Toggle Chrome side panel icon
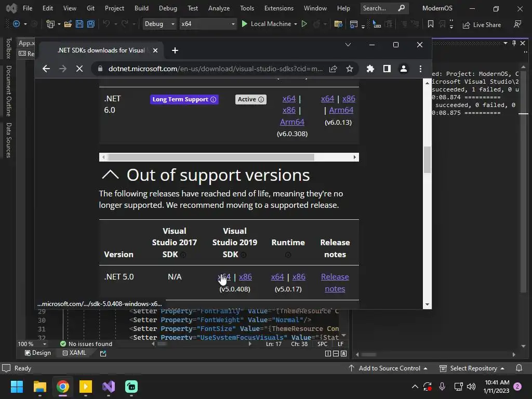 coord(387,69)
